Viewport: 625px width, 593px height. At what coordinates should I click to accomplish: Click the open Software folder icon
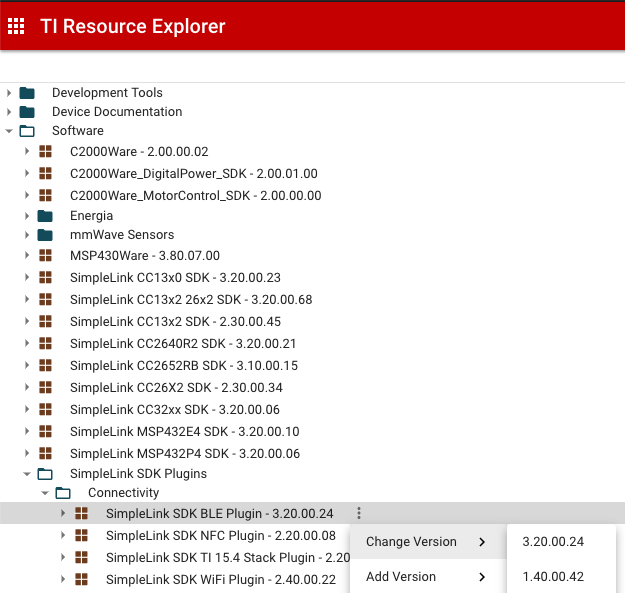(27, 131)
